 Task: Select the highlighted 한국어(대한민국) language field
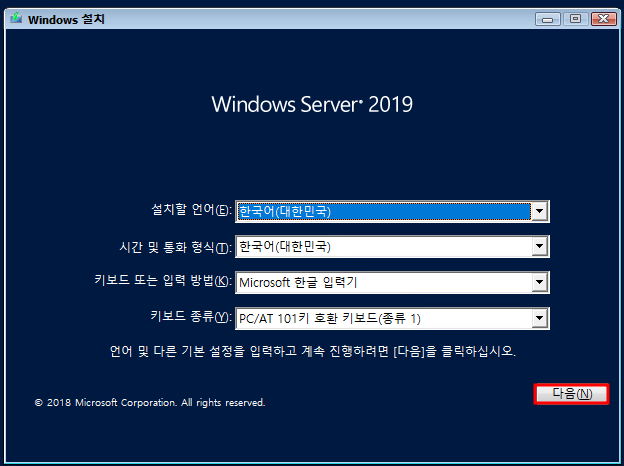tap(392, 211)
